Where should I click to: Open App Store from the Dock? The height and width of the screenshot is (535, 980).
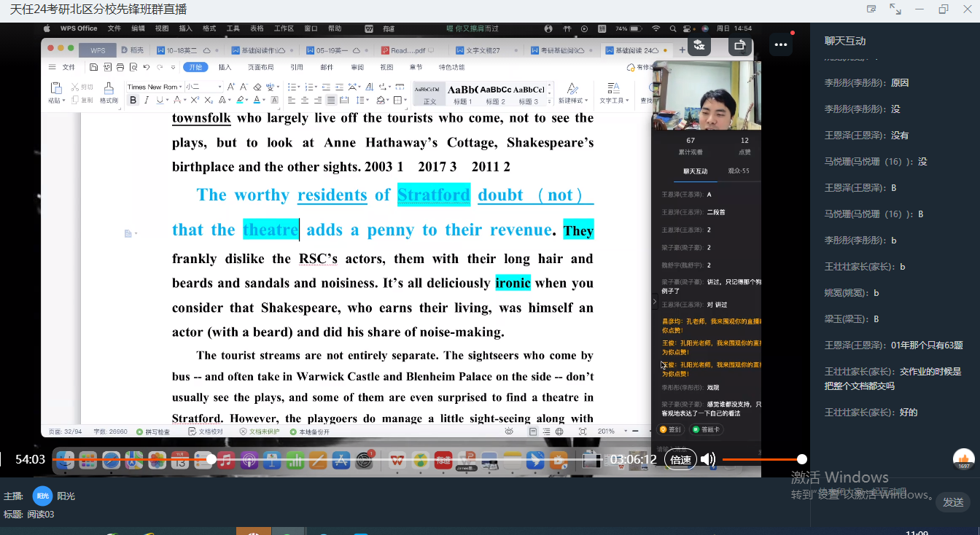tap(341, 460)
